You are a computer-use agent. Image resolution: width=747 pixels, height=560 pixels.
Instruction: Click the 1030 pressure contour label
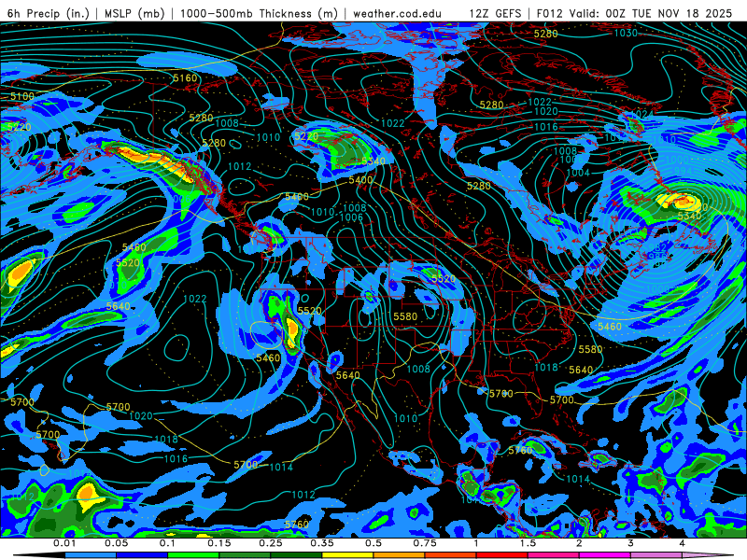coord(626,33)
